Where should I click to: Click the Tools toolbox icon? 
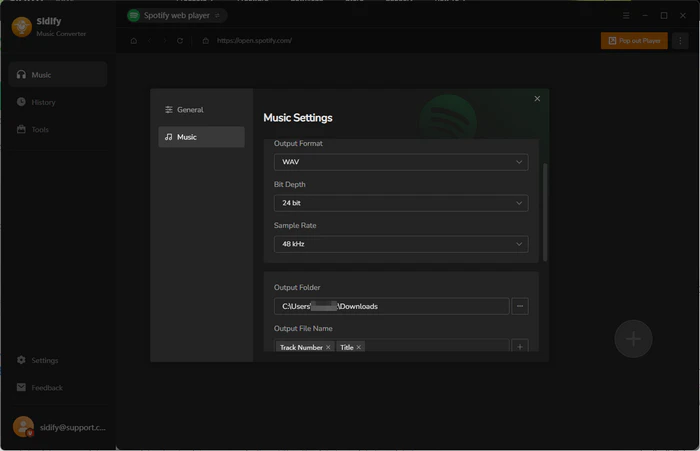click(21, 129)
